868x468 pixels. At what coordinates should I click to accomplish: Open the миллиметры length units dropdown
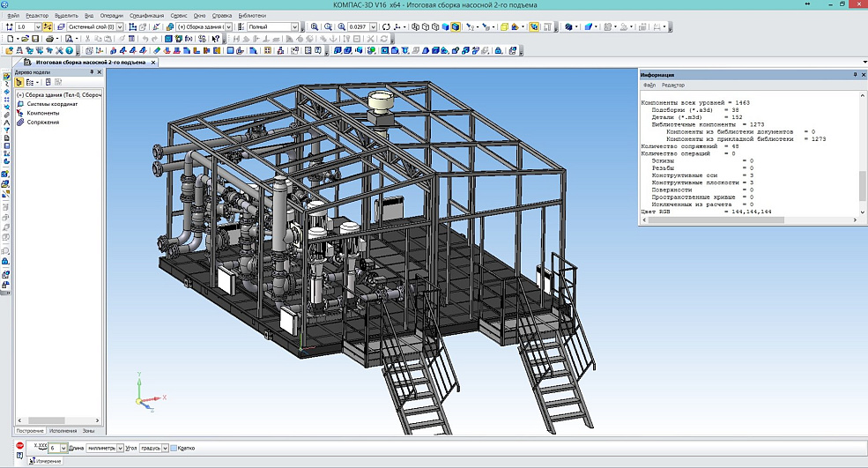120,448
